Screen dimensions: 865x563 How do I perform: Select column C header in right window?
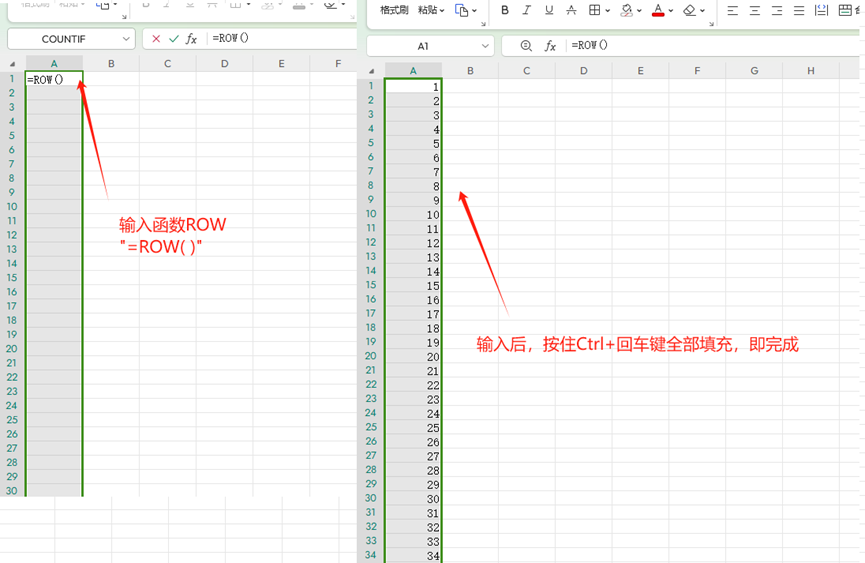pyautogui.click(x=527, y=71)
